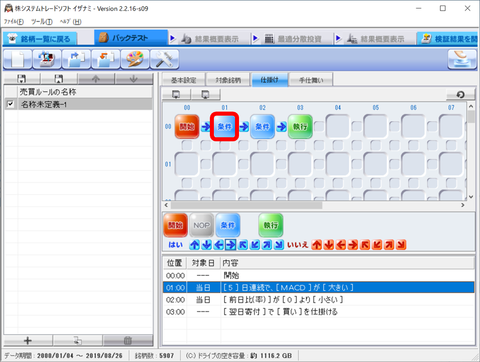Open the 最適分散投資 step

pos(293,39)
